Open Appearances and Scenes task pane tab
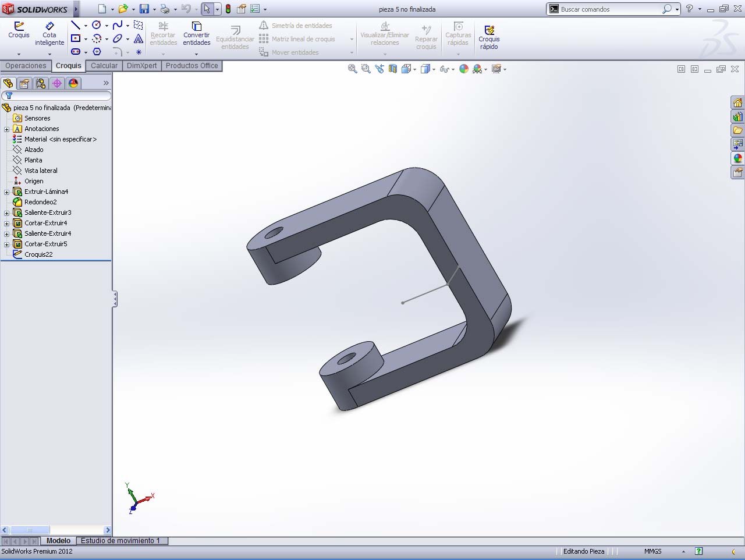This screenshot has height=560, width=745. pyautogui.click(x=737, y=158)
